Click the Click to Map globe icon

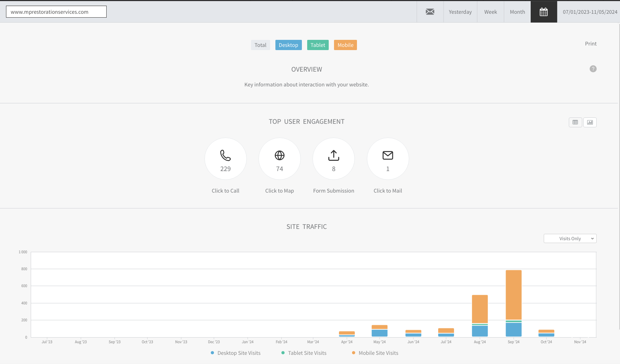pyautogui.click(x=280, y=155)
